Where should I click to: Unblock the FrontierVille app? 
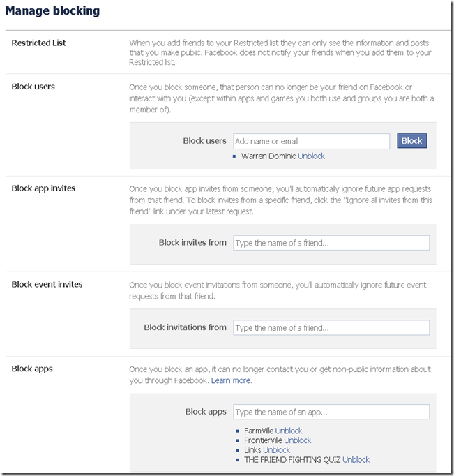pos(297,440)
